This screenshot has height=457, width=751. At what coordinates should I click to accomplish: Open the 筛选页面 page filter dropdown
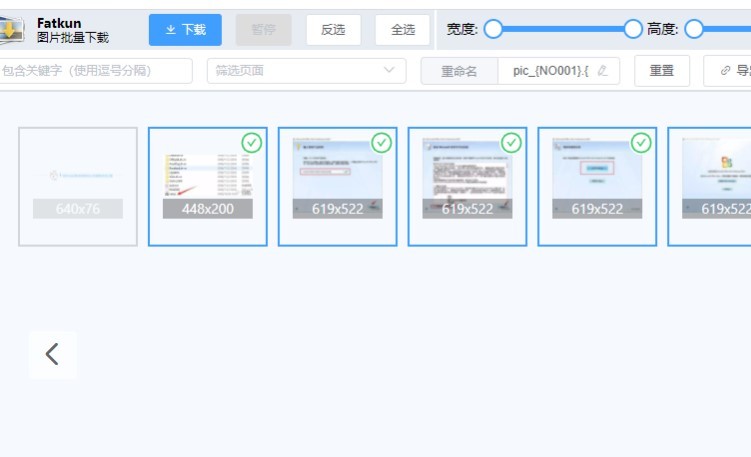click(x=306, y=71)
